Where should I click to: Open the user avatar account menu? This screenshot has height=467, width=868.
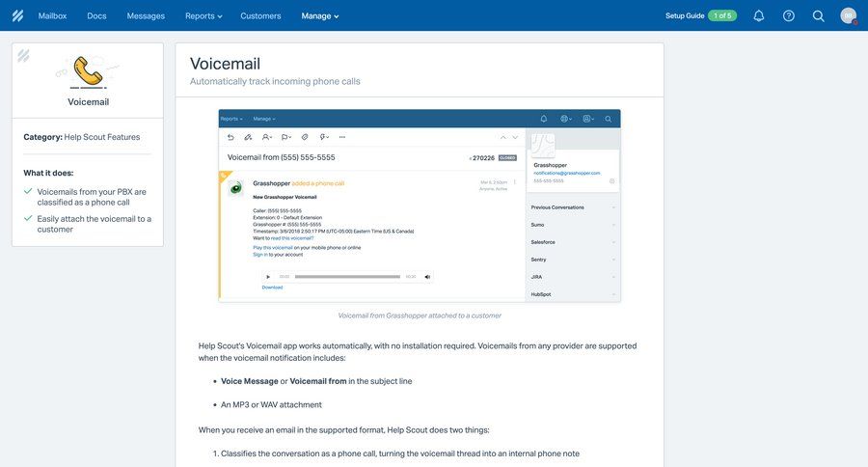[849, 15]
